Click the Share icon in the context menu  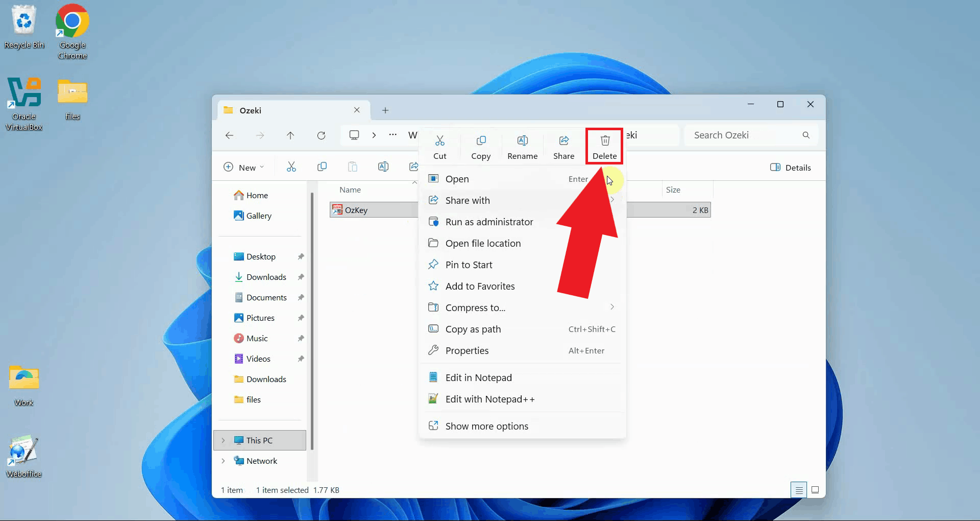pyautogui.click(x=563, y=146)
